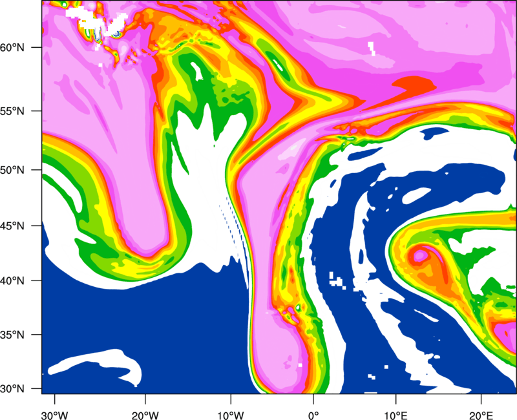Viewport: 517px width, 420px height.
Task: Click the 30°N latitude label
Action: [12, 389]
